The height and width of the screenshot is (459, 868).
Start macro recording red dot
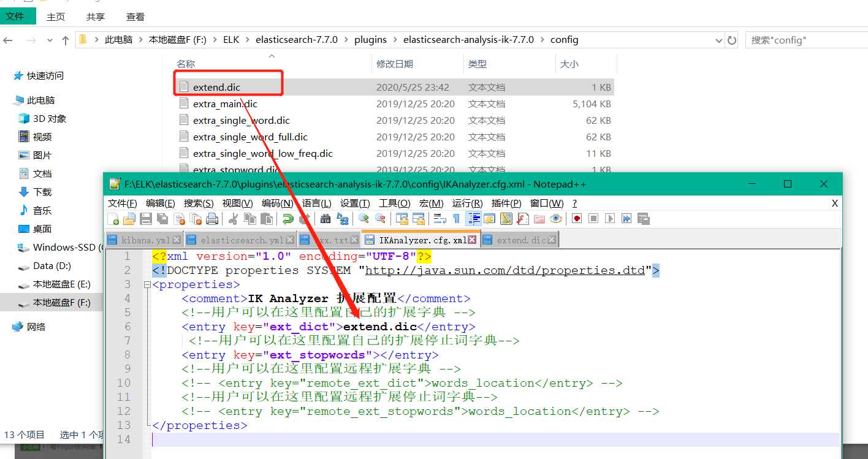[577, 219]
